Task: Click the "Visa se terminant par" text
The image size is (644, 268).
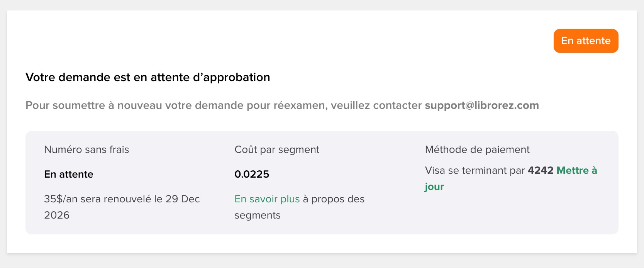Action: (475, 170)
